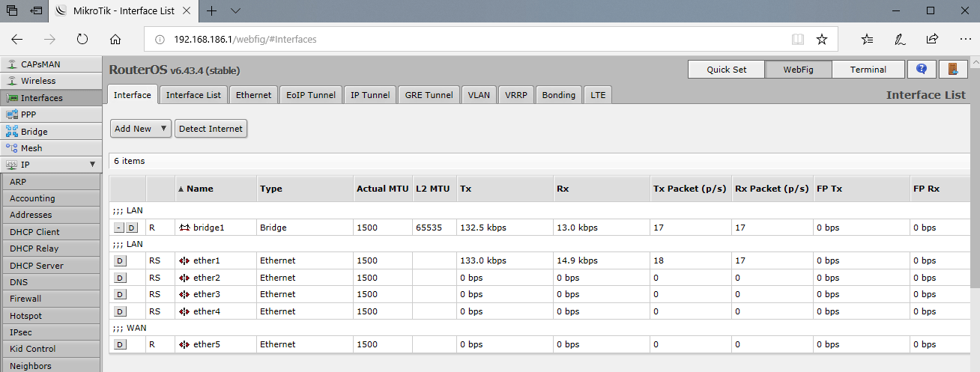Switch to the LTE tab
This screenshot has width=980, height=372.
598,95
